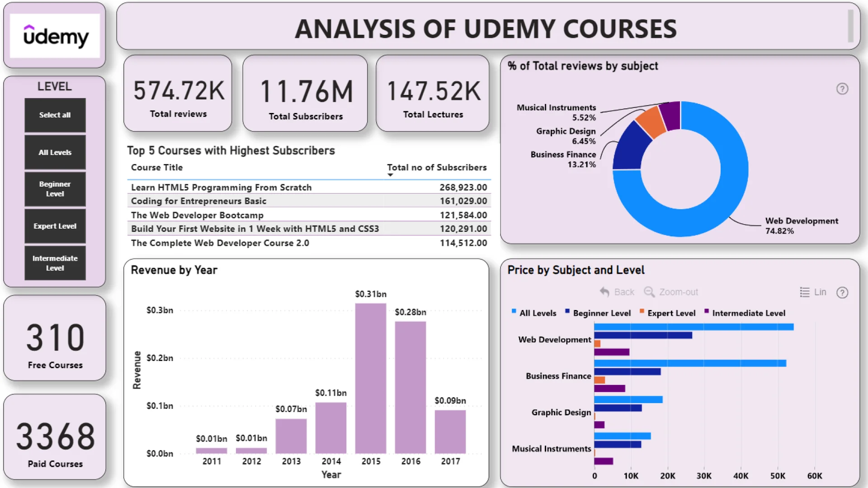Click the 310 Free Courses card
This screenshot has height=488, width=868.
coord(55,338)
